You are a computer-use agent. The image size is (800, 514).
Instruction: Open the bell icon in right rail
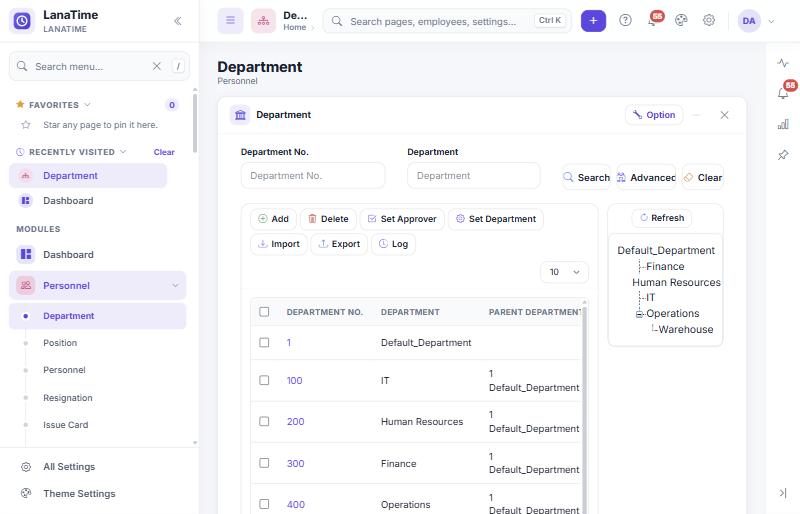[x=783, y=93]
